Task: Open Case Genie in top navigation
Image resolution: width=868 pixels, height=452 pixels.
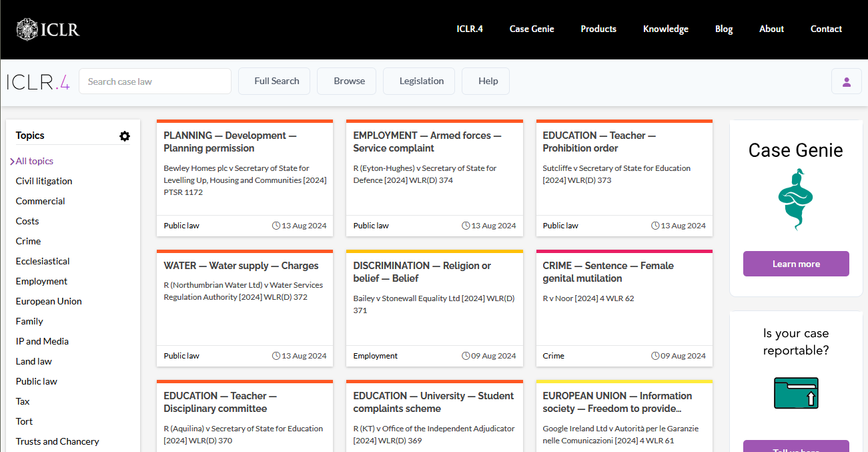Action: coord(532,29)
